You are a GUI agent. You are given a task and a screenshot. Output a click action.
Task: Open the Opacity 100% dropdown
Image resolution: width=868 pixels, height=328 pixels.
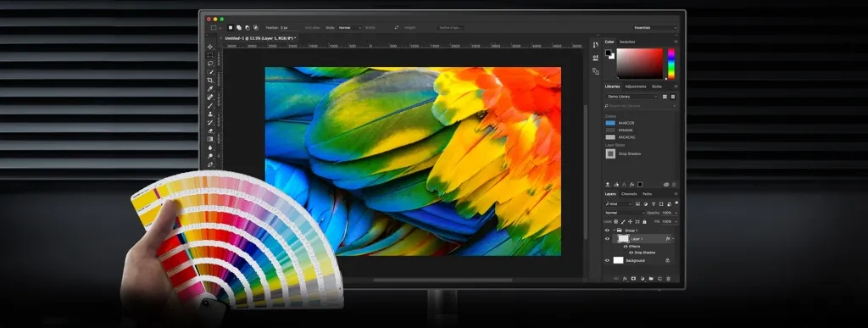(676, 213)
